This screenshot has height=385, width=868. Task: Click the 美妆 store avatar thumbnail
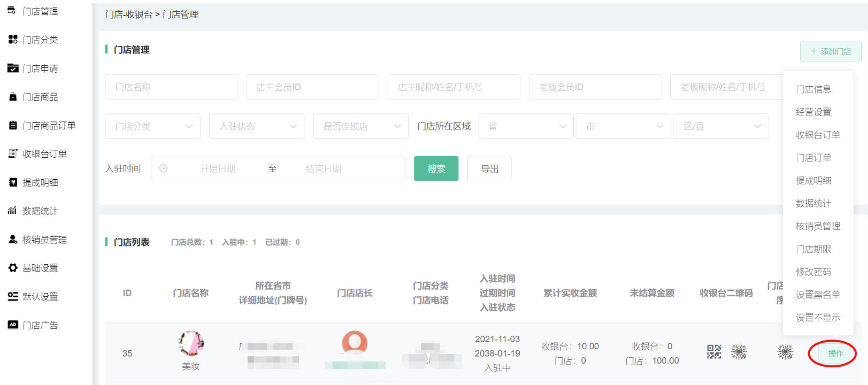pyautogui.click(x=191, y=343)
